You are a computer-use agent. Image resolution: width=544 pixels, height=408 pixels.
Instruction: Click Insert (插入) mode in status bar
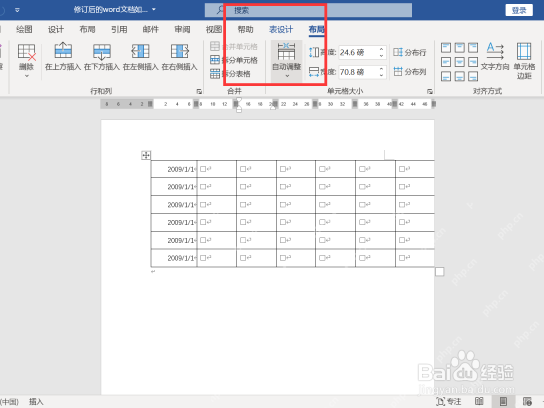click(36, 402)
